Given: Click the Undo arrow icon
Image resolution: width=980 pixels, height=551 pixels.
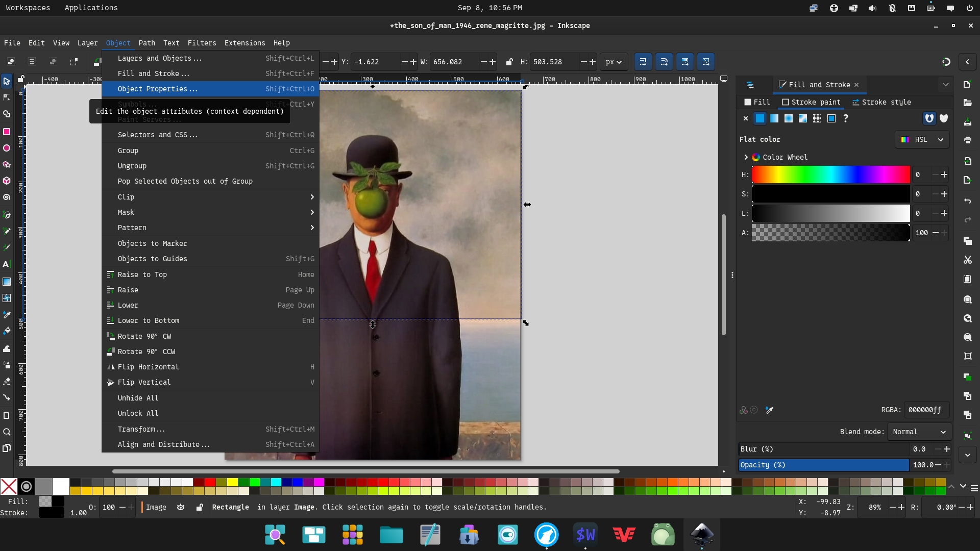Looking at the screenshot, I should coord(967,201).
